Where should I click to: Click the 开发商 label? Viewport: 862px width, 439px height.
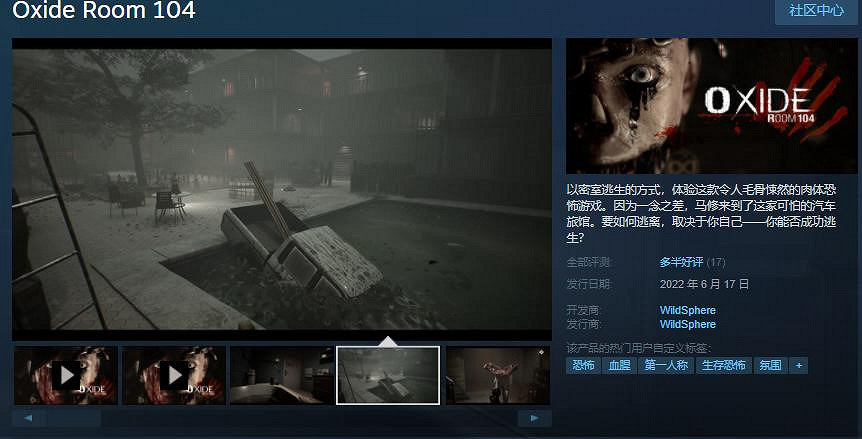click(x=583, y=310)
